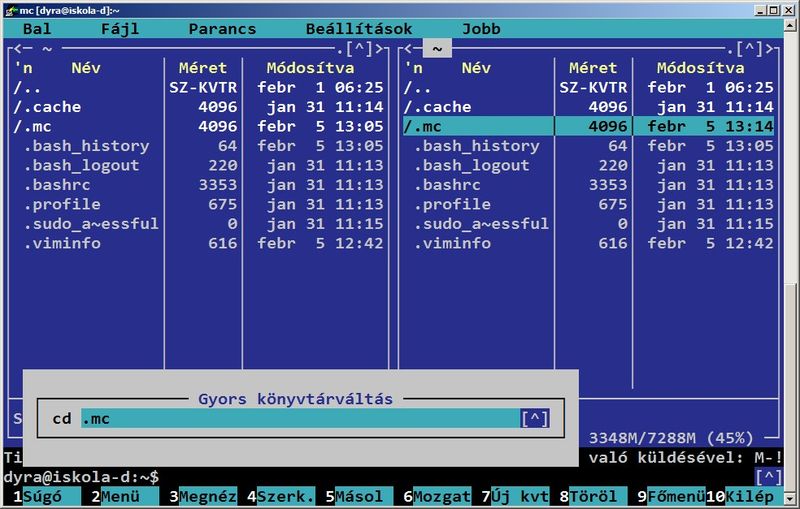Select .bashrc in left panel
800x509 pixels.
[x=199, y=184]
